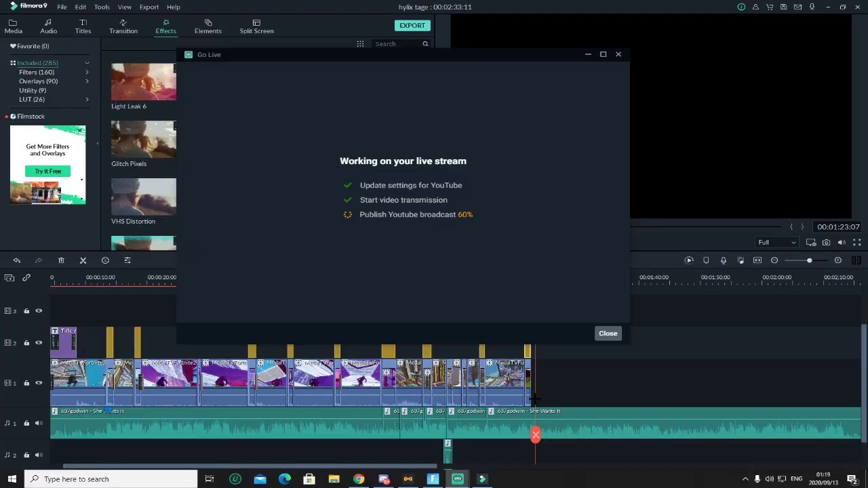Viewport: 868px width, 488px height.
Task: Open the Full preview quality dropdown
Action: [777, 243]
